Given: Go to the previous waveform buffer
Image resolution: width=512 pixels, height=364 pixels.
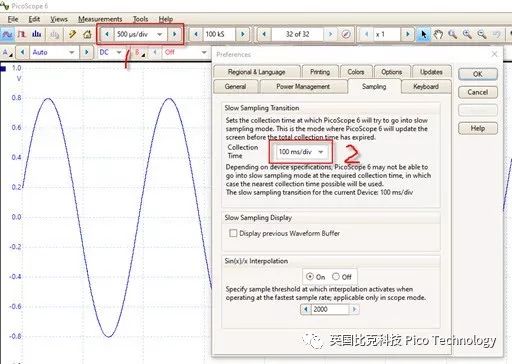Looking at the screenshot, I should point(264,34).
